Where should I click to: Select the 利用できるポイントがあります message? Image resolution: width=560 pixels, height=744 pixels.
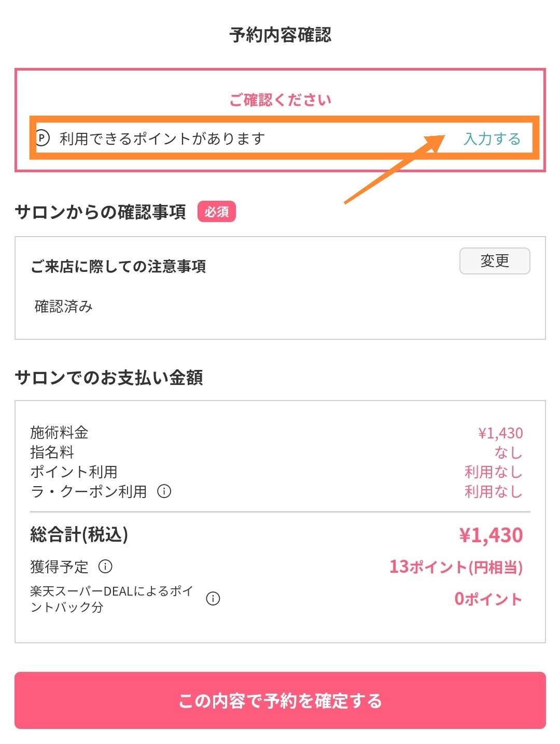click(162, 139)
